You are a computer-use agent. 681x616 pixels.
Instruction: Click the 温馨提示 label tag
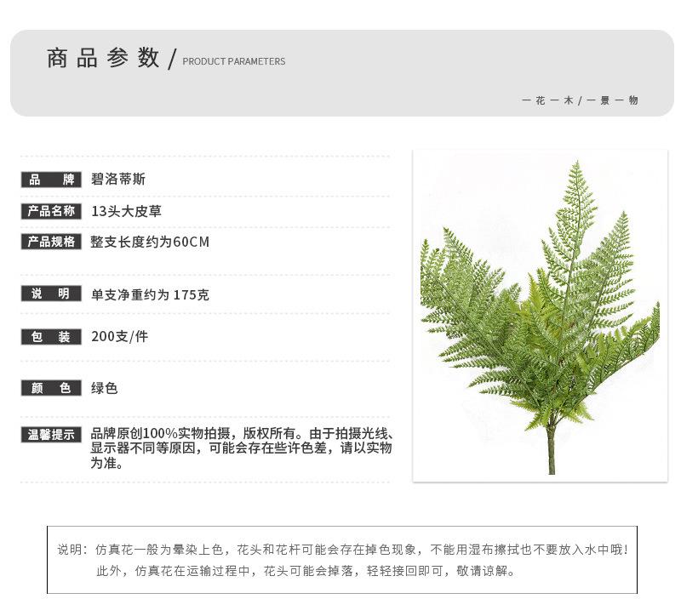51,434
